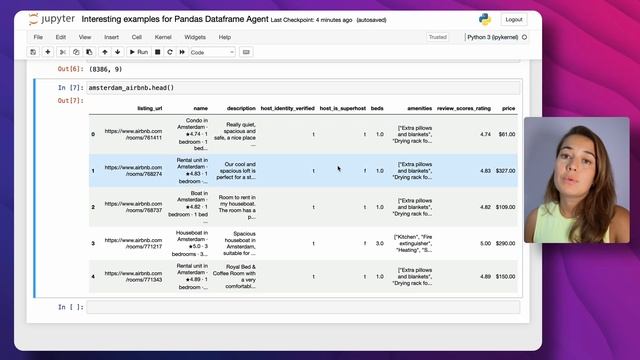This screenshot has width=640, height=360.
Task: Click the $290.00 price cell
Action: (x=505, y=243)
